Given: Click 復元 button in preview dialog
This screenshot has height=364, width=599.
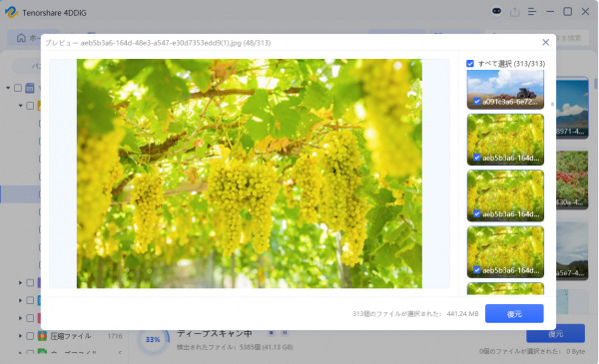Looking at the screenshot, I should [514, 313].
